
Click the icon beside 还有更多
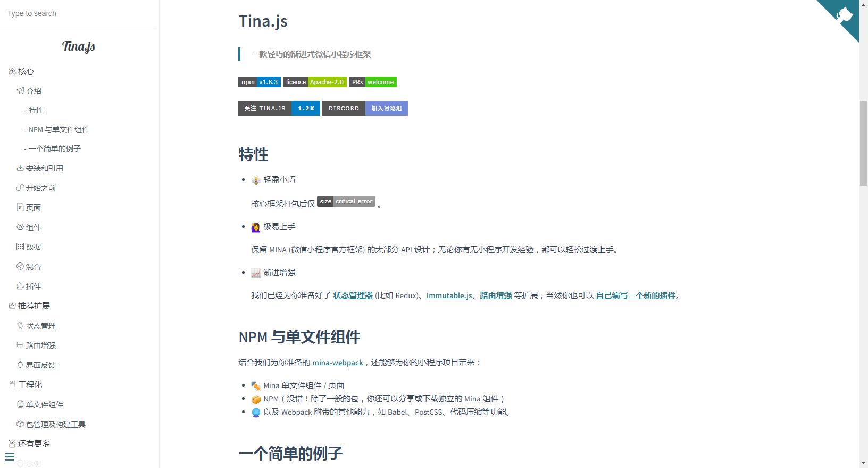pyautogui.click(x=12, y=444)
